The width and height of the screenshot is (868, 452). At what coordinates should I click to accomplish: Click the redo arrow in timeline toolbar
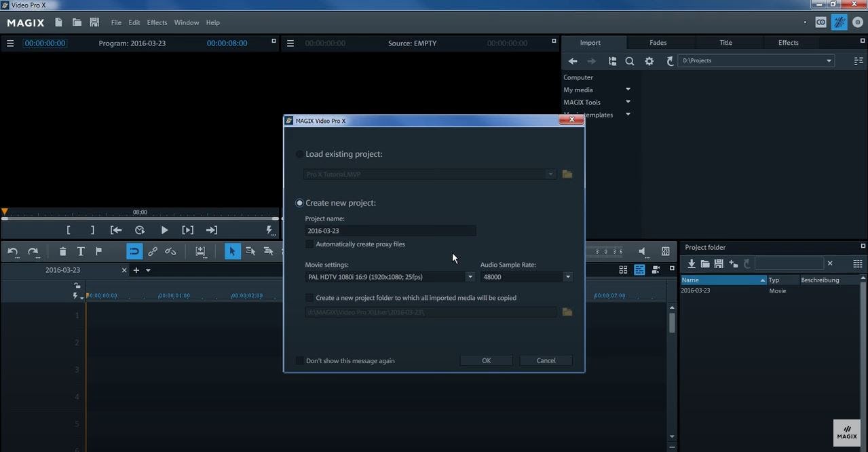coord(33,251)
